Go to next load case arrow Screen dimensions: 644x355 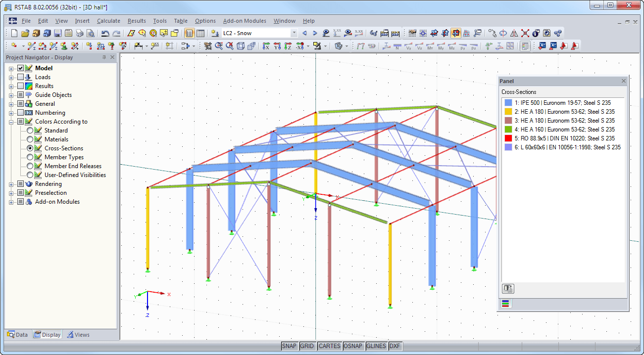314,33
